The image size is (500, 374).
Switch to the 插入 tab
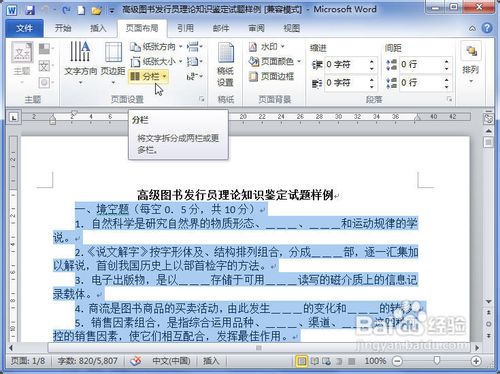point(98,28)
